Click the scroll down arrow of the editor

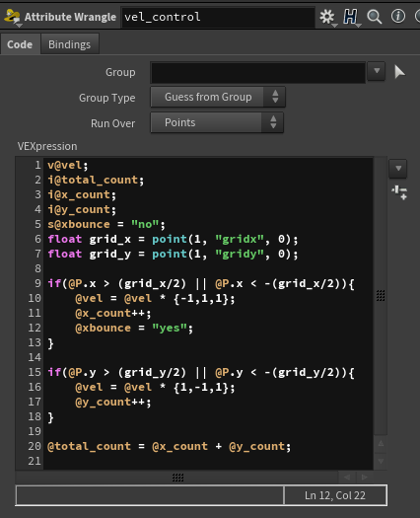click(381, 461)
